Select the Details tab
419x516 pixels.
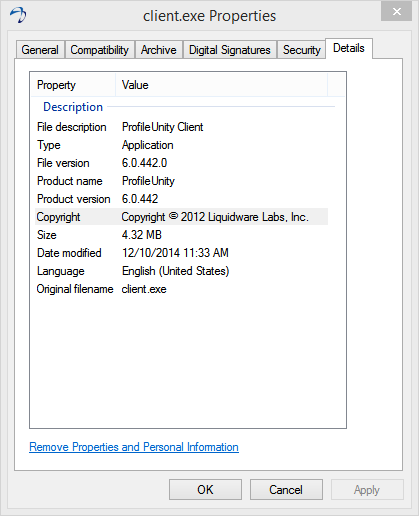pos(349,48)
